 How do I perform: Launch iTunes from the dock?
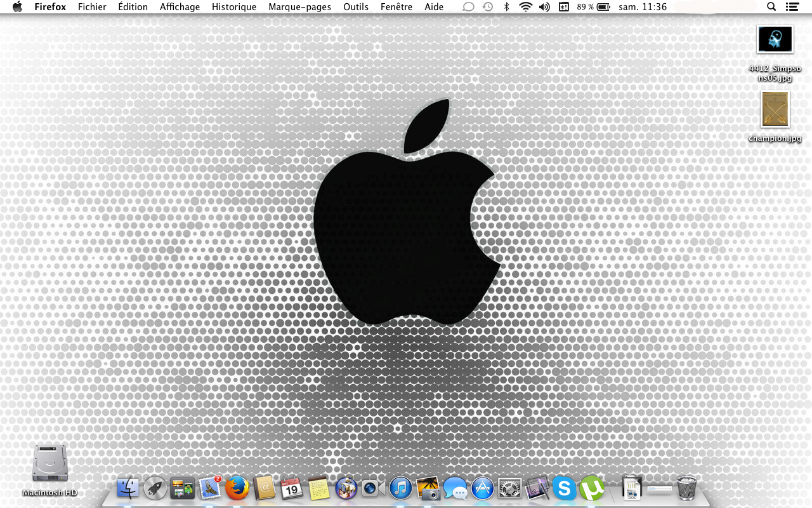click(401, 488)
